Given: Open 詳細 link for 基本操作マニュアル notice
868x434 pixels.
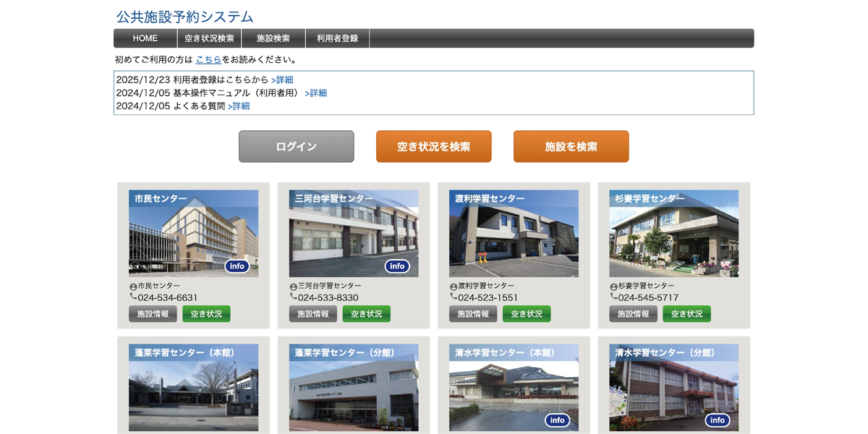Looking at the screenshot, I should coord(316,93).
